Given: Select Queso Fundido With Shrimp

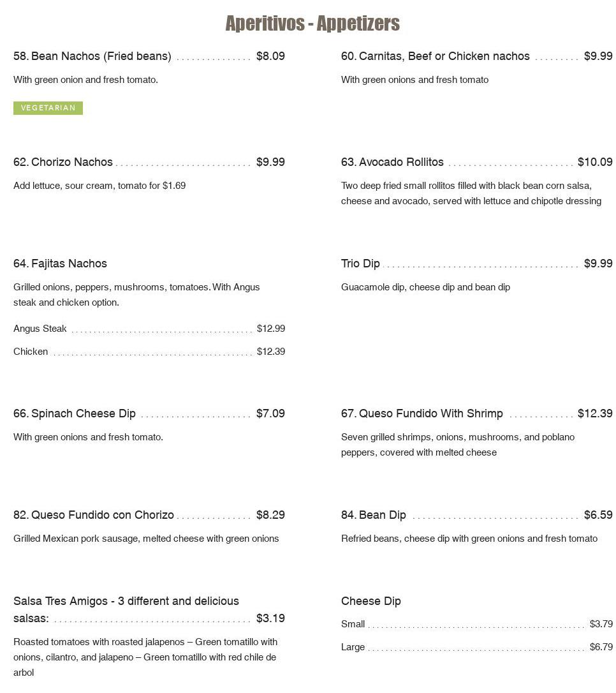Looking at the screenshot, I should click(x=422, y=414).
